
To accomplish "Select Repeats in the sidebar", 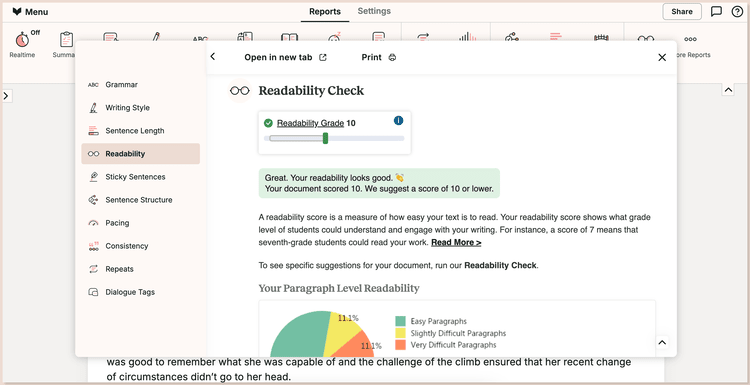I will (x=141, y=269).
